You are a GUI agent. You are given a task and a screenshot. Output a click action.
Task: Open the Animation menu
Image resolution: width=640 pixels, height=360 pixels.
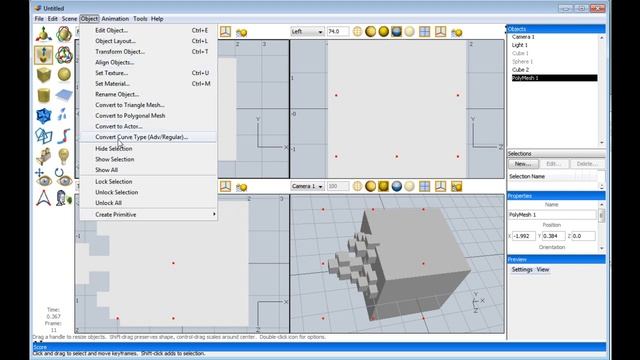[x=115, y=19]
